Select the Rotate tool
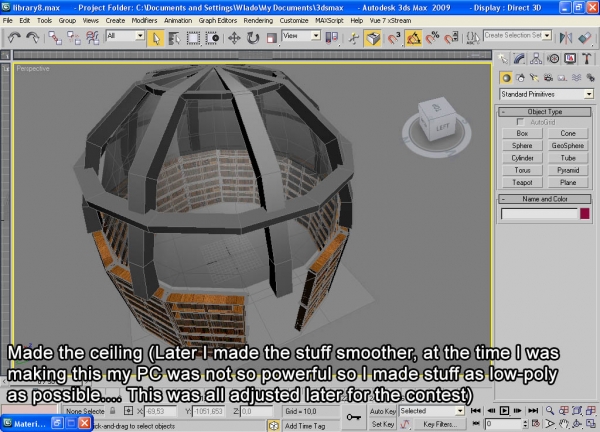The height and width of the screenshot is (432, 600). pyautogui.click(x=253, y=38)
